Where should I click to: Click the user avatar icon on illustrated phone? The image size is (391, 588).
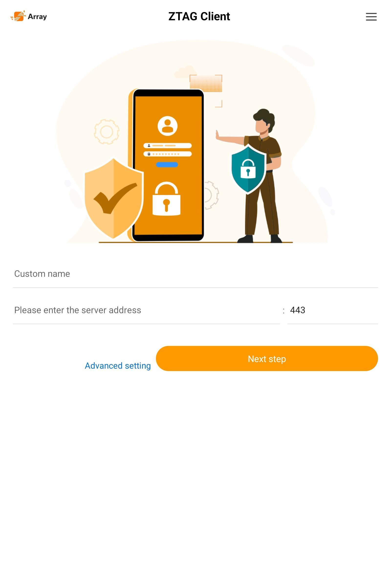[168, 126]
